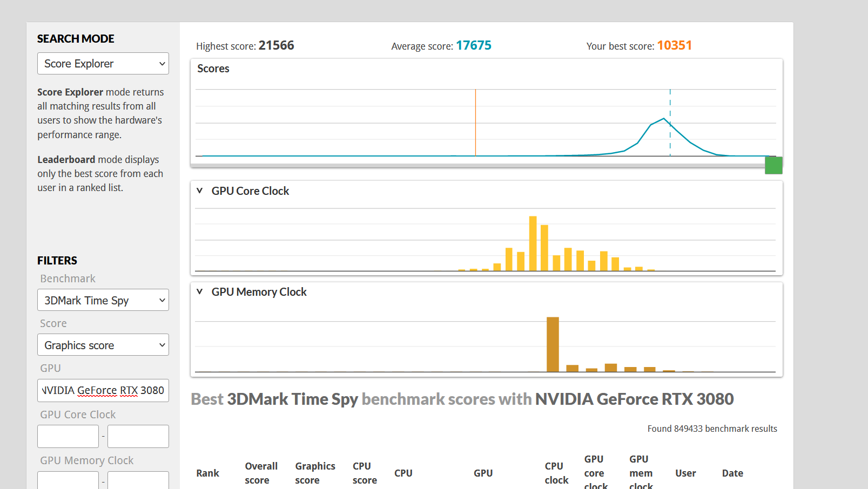
Task: Click the User column header
Action: [x=685, y=473]
